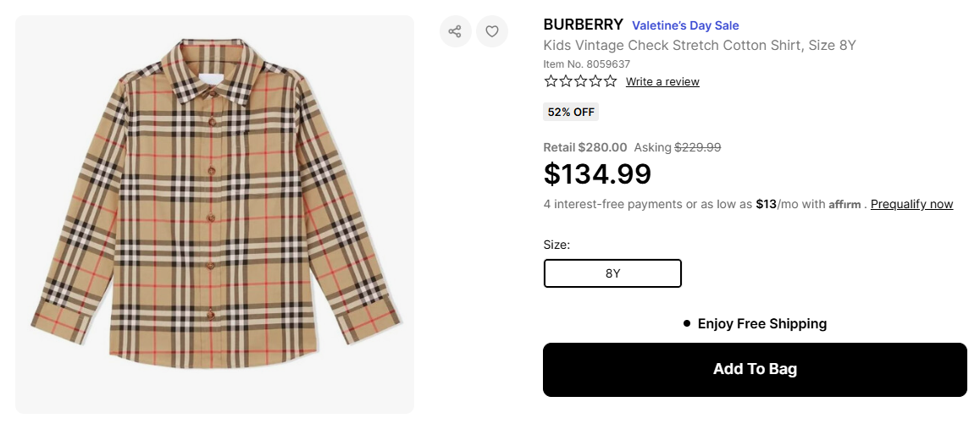Click the 52% OFF badge

coord(571,112)
